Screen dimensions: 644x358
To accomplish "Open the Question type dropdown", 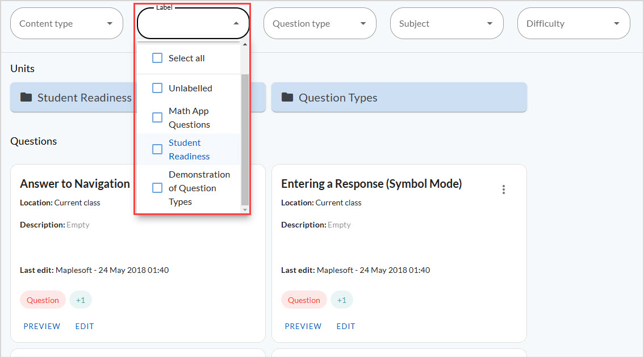I will pyautogui.click(x=320, y=23).
